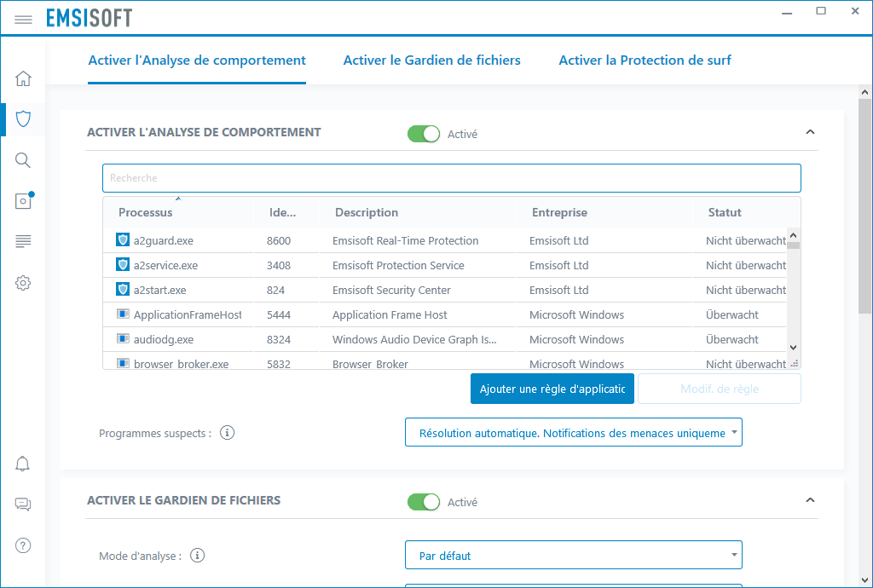The height and width of the screenshot is (588, 873).
Task: Click the a2guard.exe shield icon
Action: (x=123, y=239)
